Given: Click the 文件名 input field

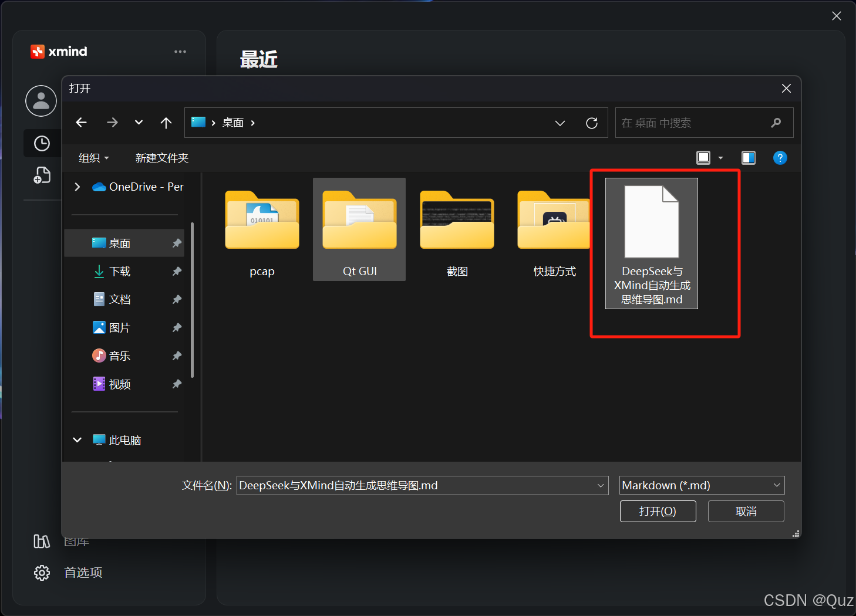Looking at the screenshot, I should coord(417,485).
